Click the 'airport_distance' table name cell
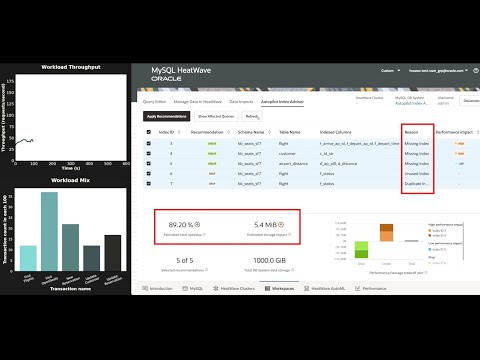The height and width of the screenshot is (360, 480). (x=293, y=163)
